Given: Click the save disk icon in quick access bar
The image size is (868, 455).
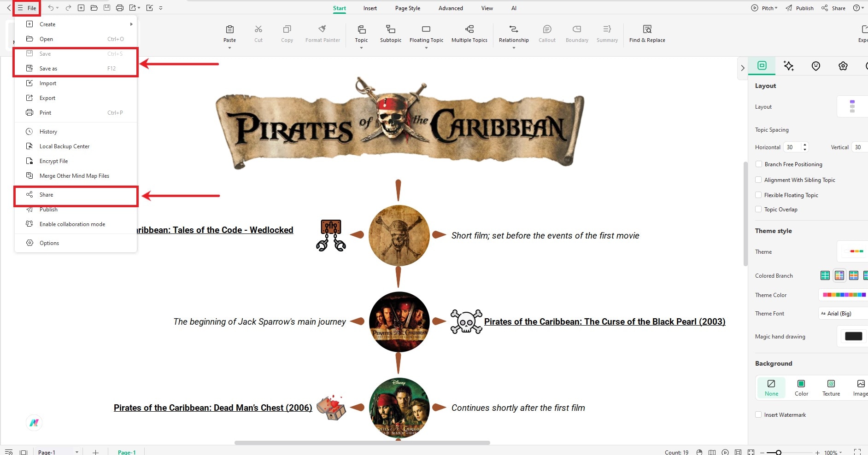Looking at the screenshot, I should tap(107, 8).
